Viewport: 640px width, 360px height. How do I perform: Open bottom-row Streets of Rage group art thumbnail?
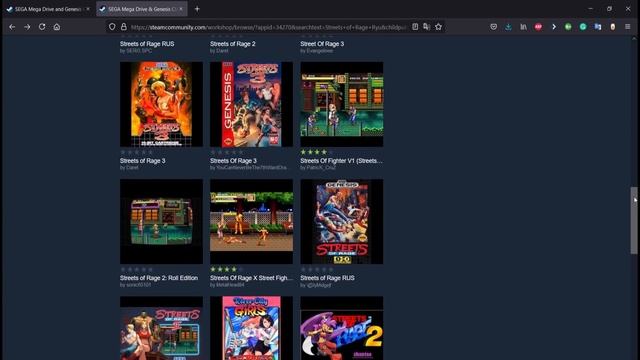161,328
